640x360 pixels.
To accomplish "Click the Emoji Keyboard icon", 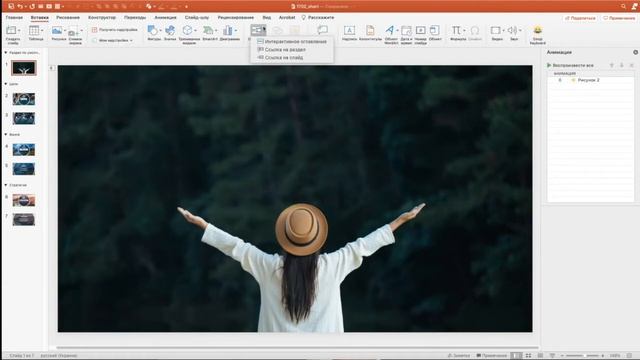I will (x=538, y=31).
